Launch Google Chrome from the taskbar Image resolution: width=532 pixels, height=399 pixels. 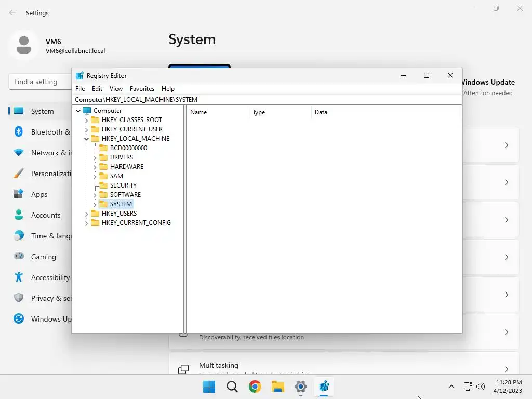pos(255,387)
